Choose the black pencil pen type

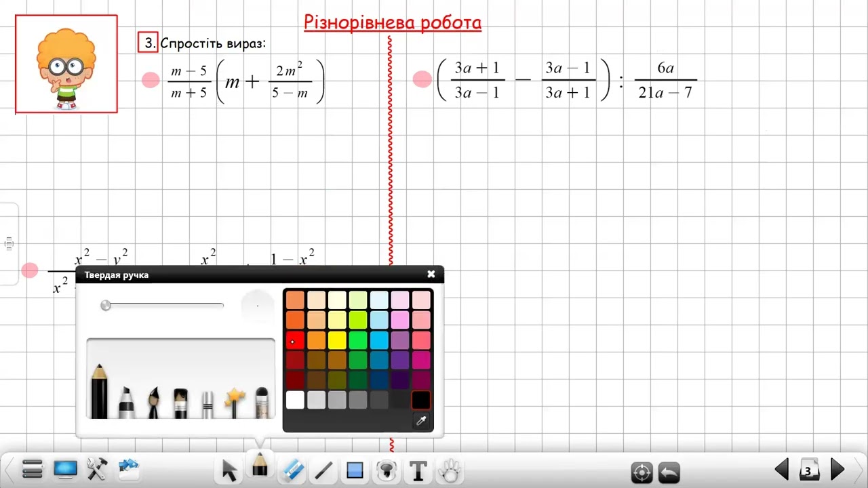pyautogui.click(x=99, y=390)
